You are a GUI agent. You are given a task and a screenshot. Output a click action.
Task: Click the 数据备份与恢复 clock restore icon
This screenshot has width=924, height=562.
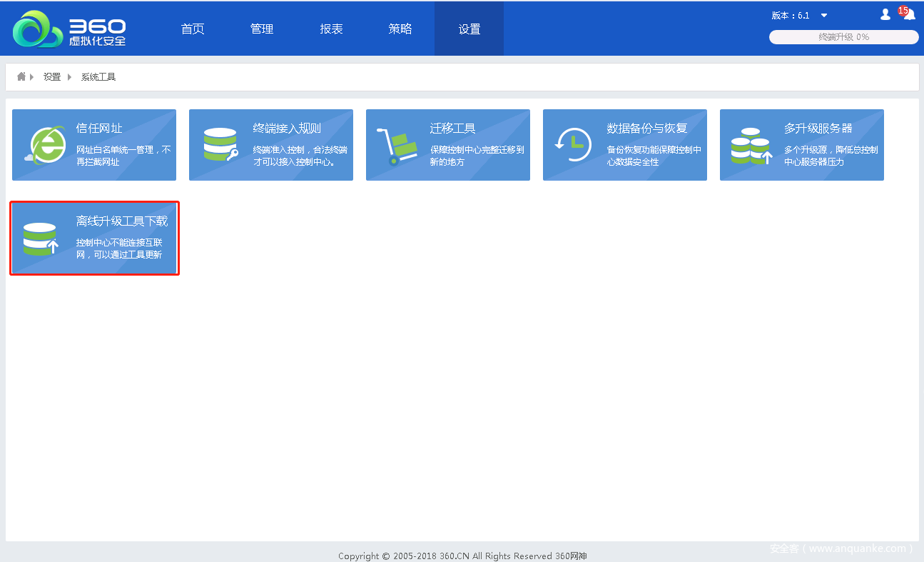tap(573, 146)
